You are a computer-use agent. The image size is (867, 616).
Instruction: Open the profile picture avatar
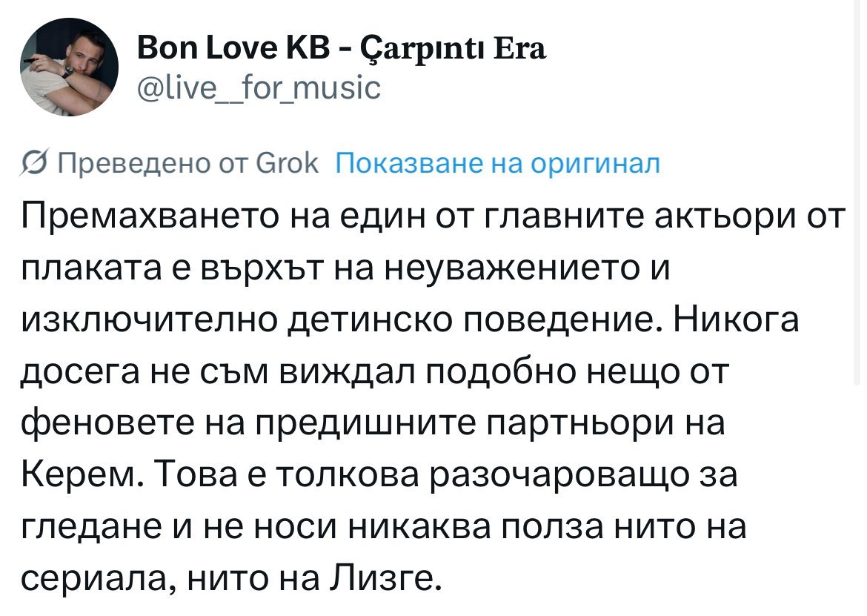[x=68, y=69]
